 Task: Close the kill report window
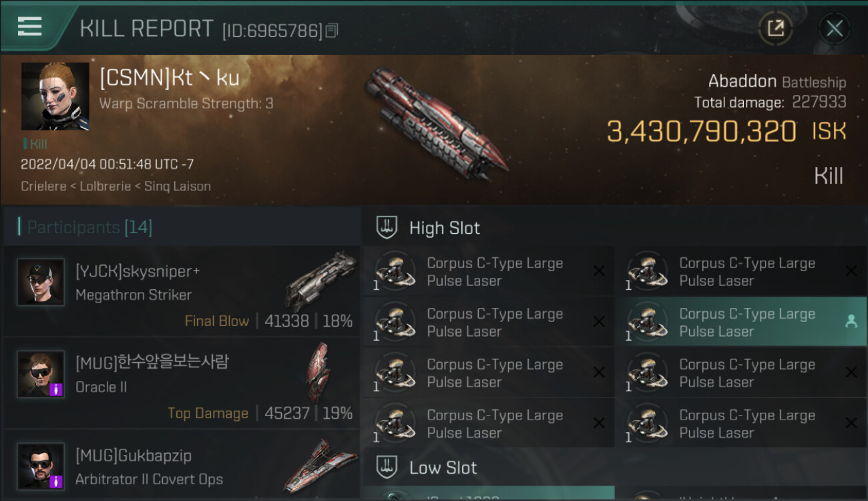pyautogui.click(x=834, y=28)
